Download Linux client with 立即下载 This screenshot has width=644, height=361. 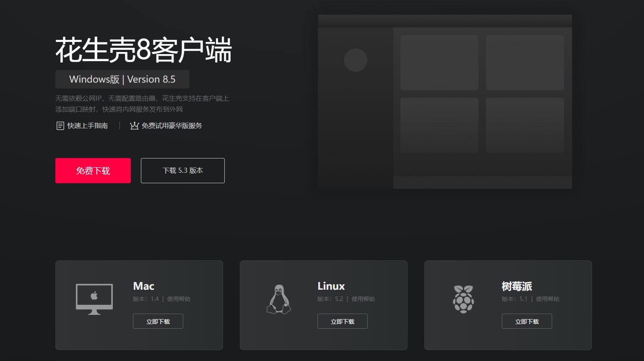point(343,321)
